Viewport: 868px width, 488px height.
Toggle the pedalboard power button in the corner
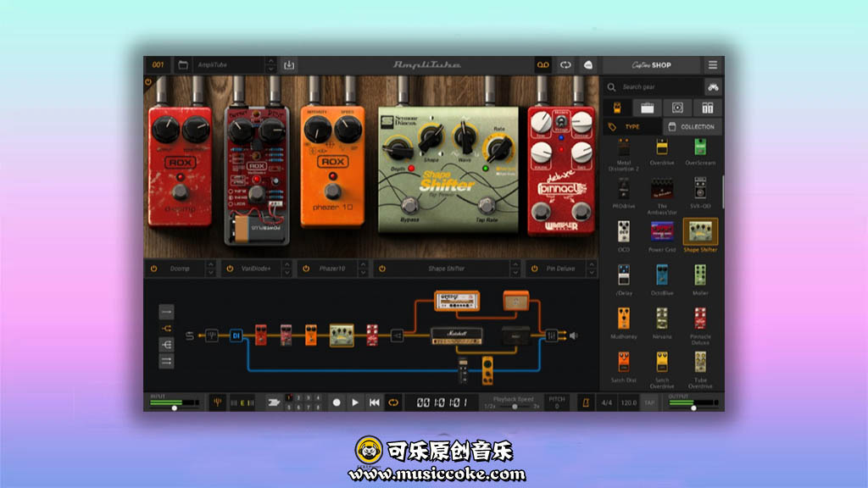click(148, 82)
